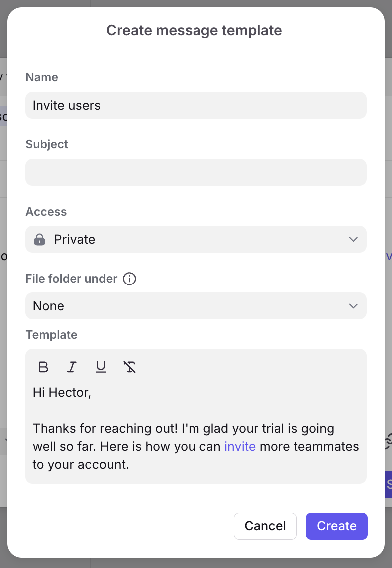Viewport: 392px width, 568px height.
Task: Expand the File folder chevron arrow
Action: (353, 306)
